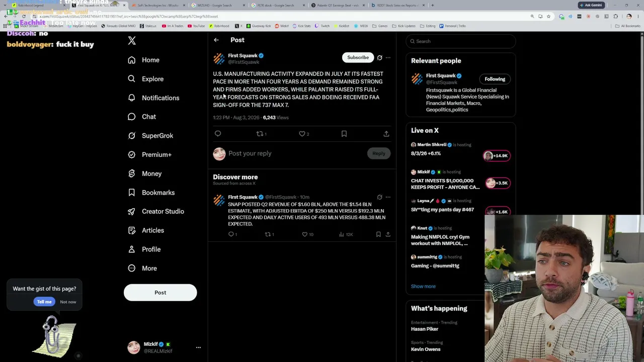Click the reply icon on the main post
Viewport: 644px width, 362px height.
(218, 134)
